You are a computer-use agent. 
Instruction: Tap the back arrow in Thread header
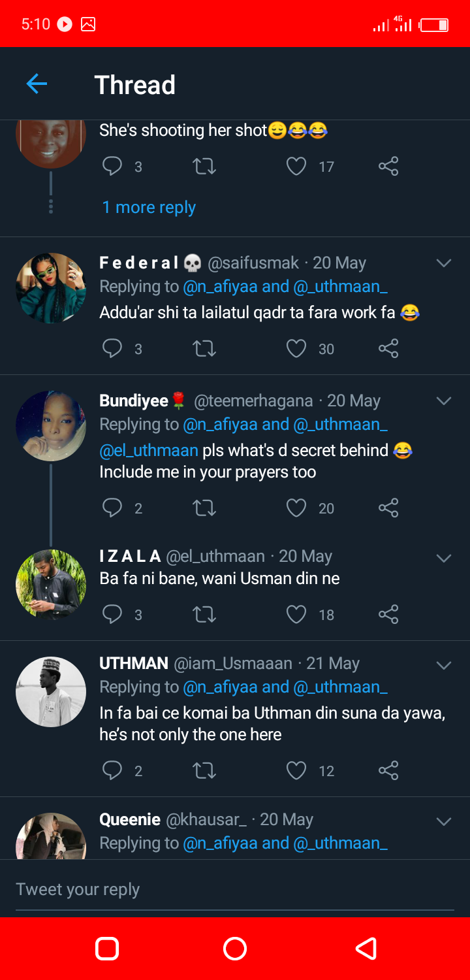pos(37,84)
